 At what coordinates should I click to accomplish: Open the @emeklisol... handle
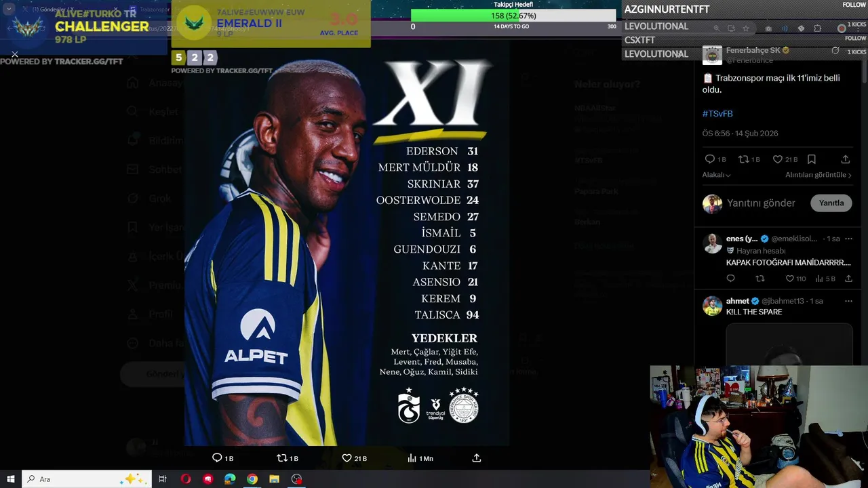795,239
